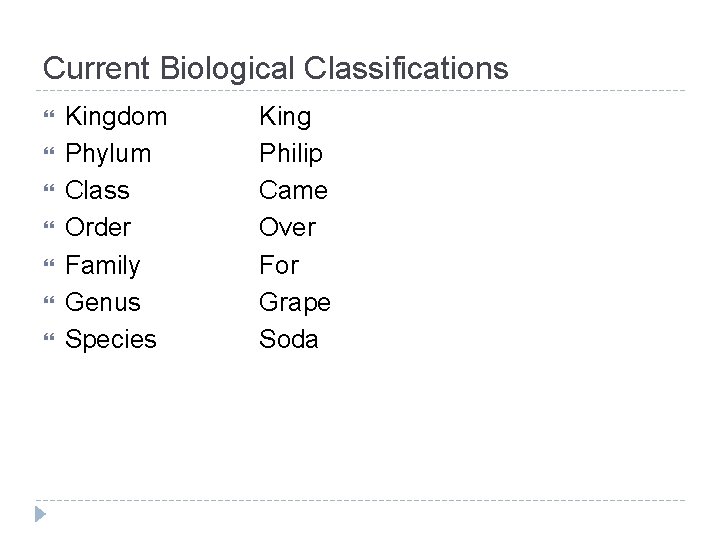Click the Family list item
This screenshot has width=720, height=540.
pos(102,266)
